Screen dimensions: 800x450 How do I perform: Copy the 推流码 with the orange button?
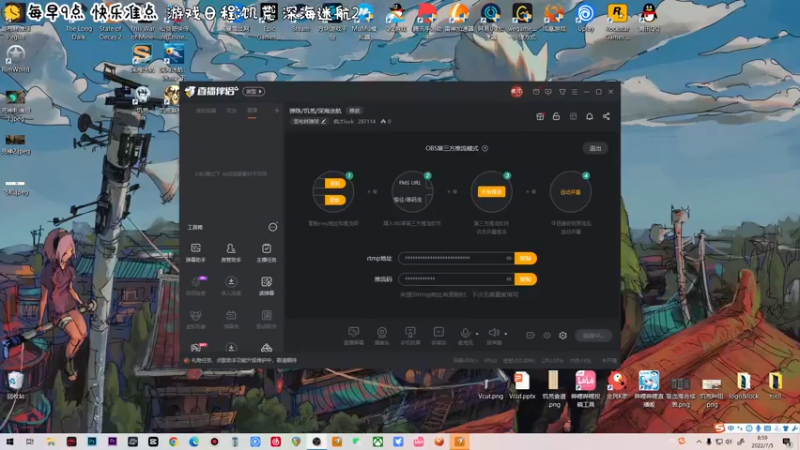point(526,279)
